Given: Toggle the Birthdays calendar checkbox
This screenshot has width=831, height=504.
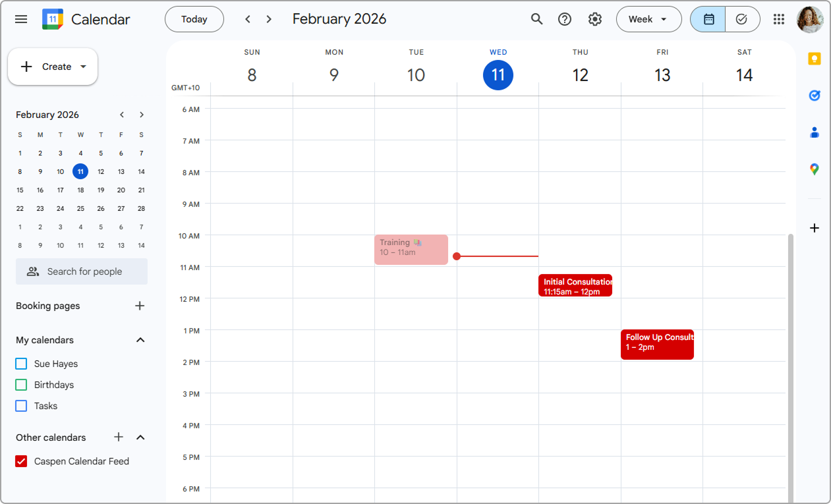Looking at the screenshot, I should tap(21, 385).
